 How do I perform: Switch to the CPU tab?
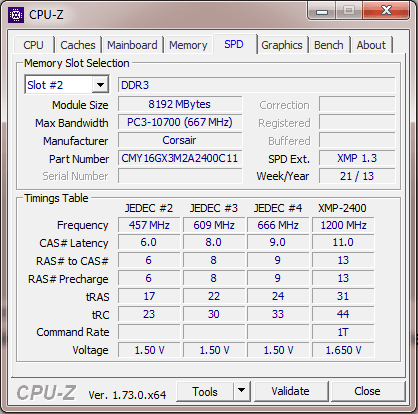pos(34,45)
